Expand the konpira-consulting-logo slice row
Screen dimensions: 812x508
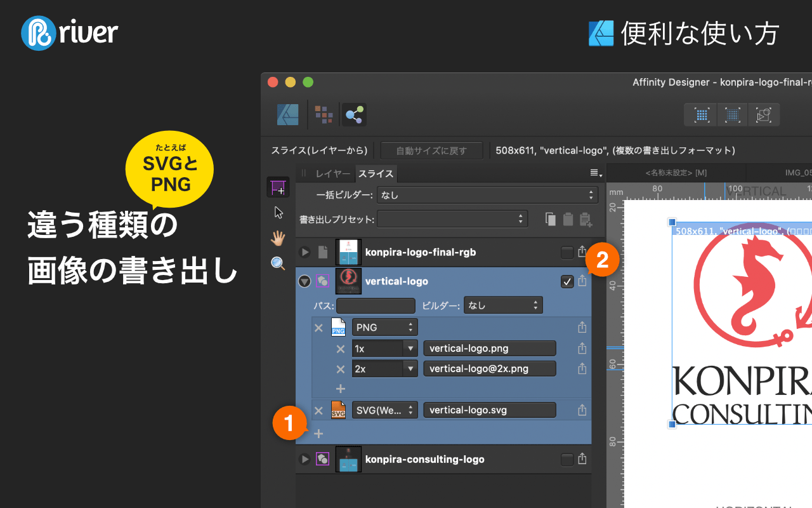coord(305,458)
